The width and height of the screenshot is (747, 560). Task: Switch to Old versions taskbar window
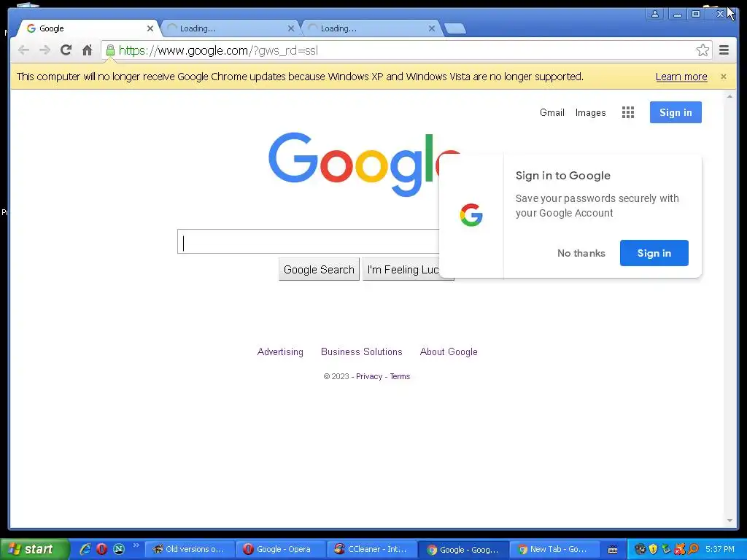(189, 549)
